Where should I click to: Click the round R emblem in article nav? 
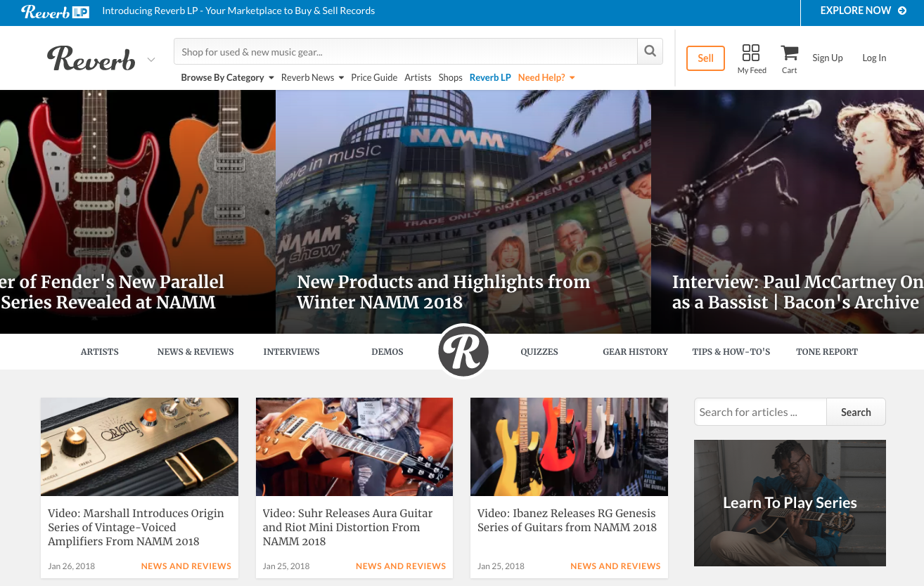point(463,351)
